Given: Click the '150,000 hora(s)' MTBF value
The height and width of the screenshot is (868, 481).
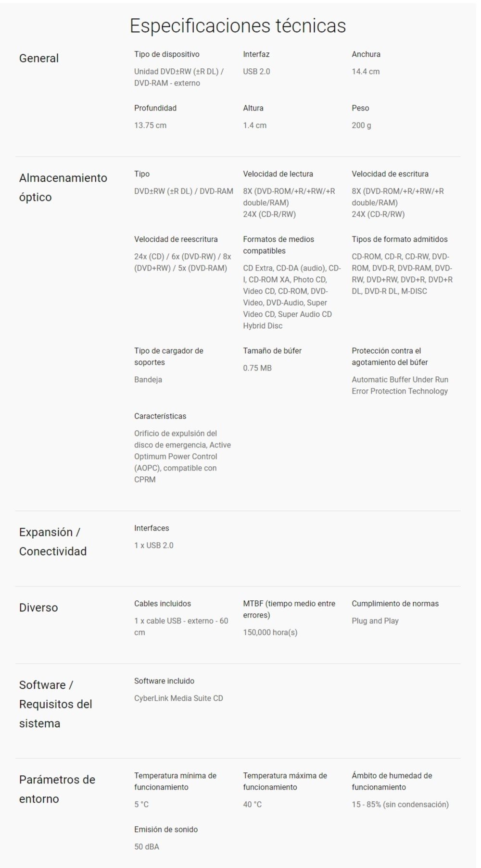Looking at the screenshot, I should point(270,632).
